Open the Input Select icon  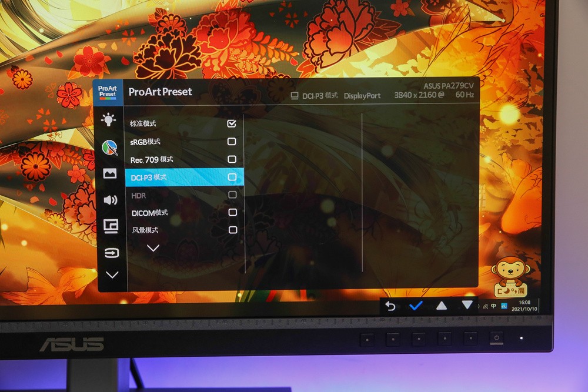(x=111, y=253)
